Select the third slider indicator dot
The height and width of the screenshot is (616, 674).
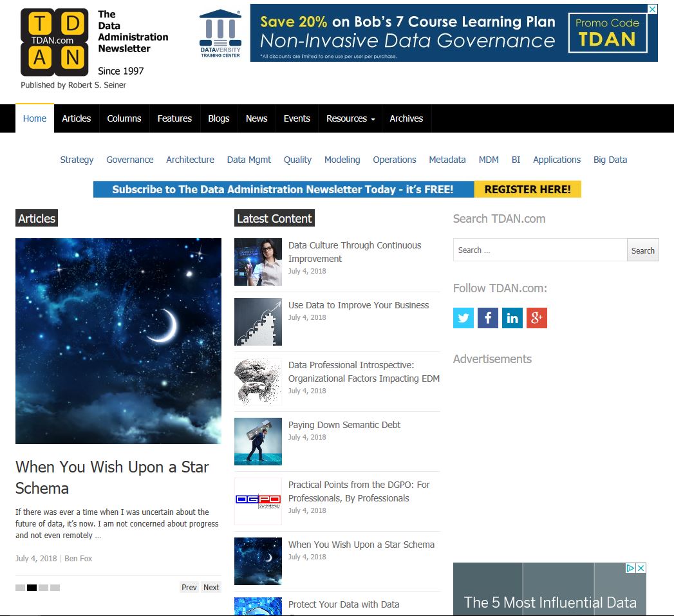coord(43,588)
